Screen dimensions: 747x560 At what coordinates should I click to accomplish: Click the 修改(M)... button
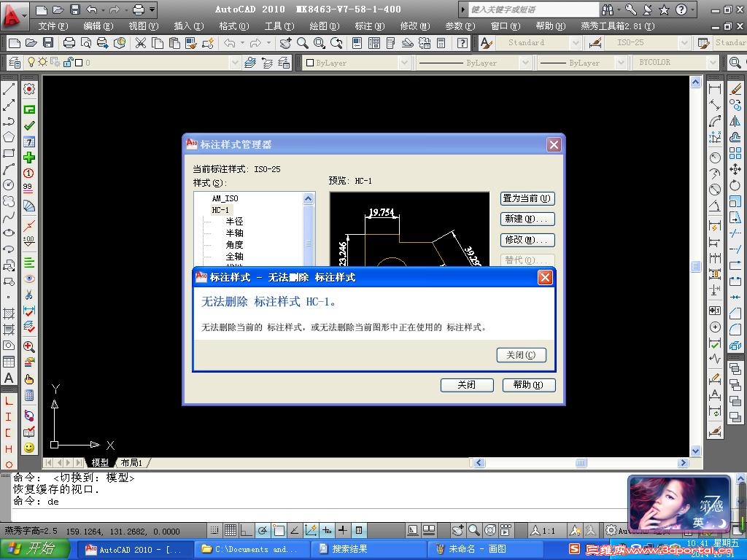pyautogui.click(x=527, y=240)
